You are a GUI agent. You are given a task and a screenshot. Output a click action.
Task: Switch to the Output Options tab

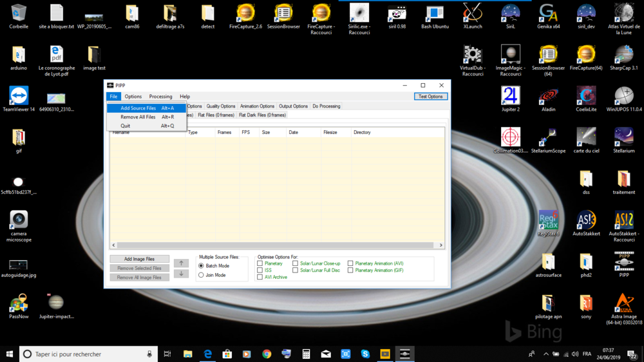pyautogui.click(x=293, y=106)
